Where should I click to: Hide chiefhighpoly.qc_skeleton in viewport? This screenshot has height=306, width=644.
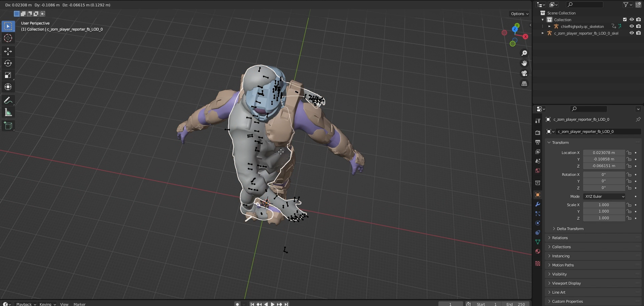(631, 26)
